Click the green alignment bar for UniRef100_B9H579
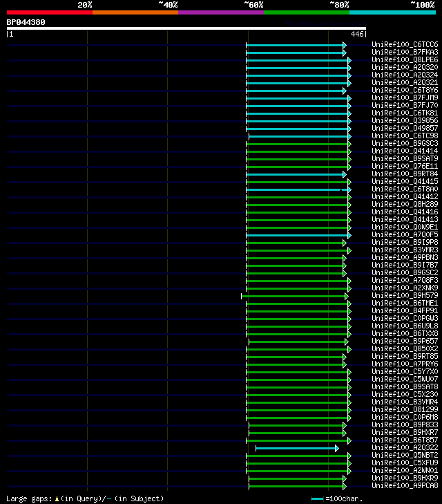 (293, 296)
